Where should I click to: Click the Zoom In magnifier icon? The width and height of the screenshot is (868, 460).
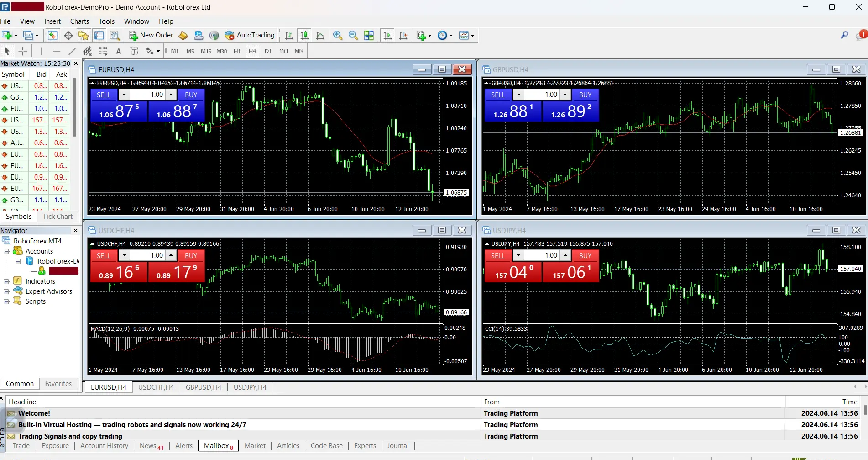[x=338, y=35]
